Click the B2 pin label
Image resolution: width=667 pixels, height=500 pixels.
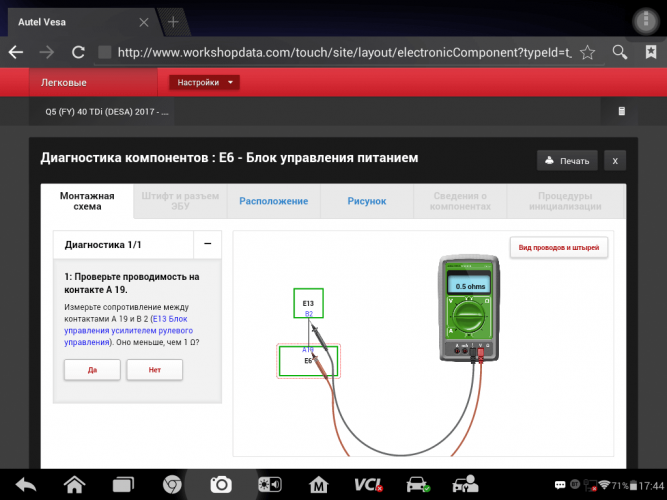[x=309, y=314]
